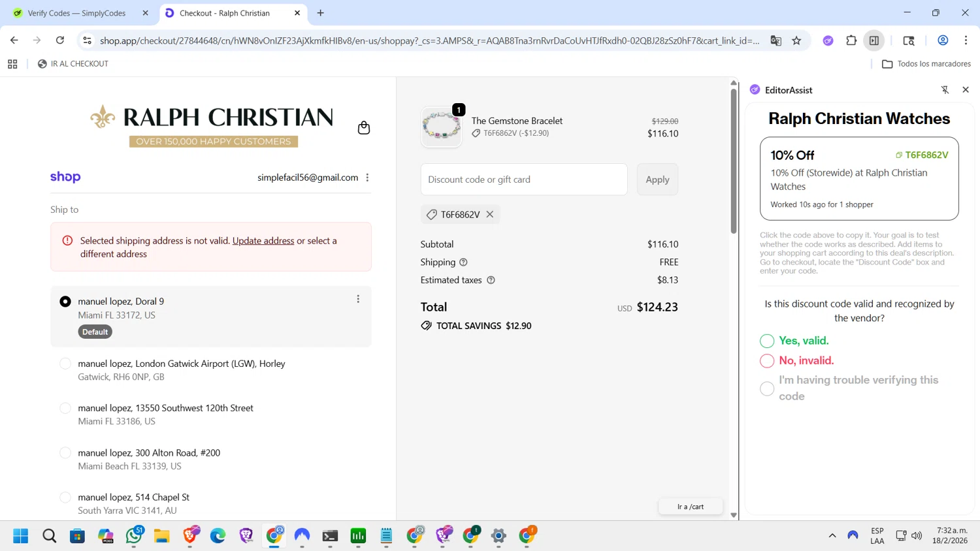Open IR AL CHECKOUT bookmark
This screenshot has height=551, width=980.
coord(73,64)
